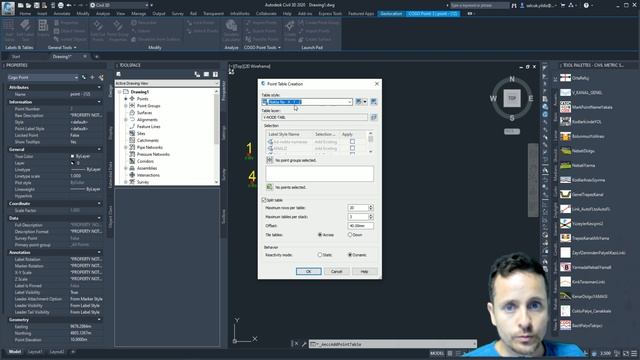Open the table style edit button's dropdown arrow

[365, 102]
